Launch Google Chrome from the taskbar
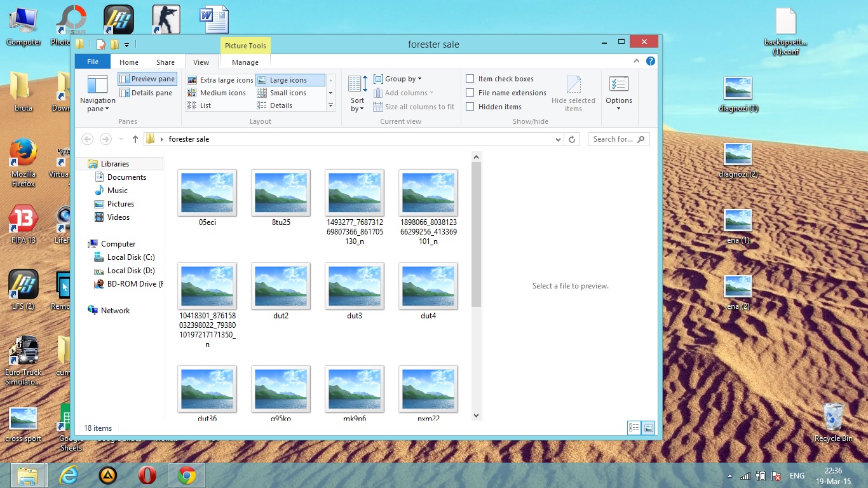This screenshot has height=488, width=868. coord(186,475)
